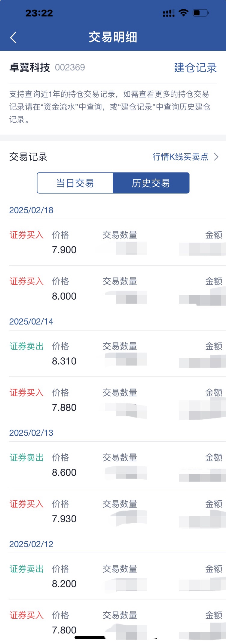This screenshot has width=226, height=644.
Task: Tap the battery indicator icon
Action: pos(201,13)
